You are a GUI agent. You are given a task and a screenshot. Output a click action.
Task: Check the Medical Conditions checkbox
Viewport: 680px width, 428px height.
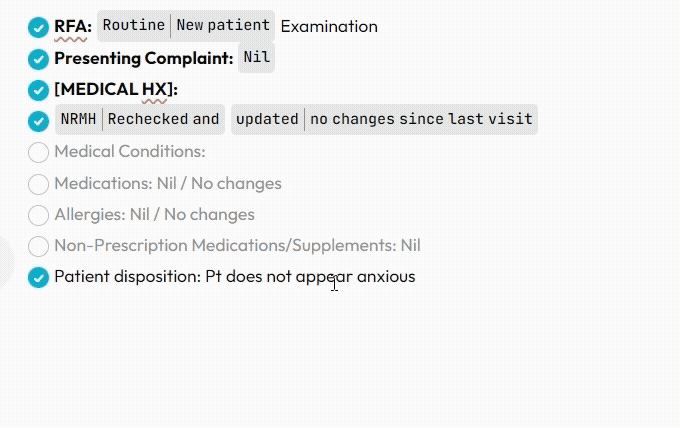pyautogui.click(x=38, y=152)
